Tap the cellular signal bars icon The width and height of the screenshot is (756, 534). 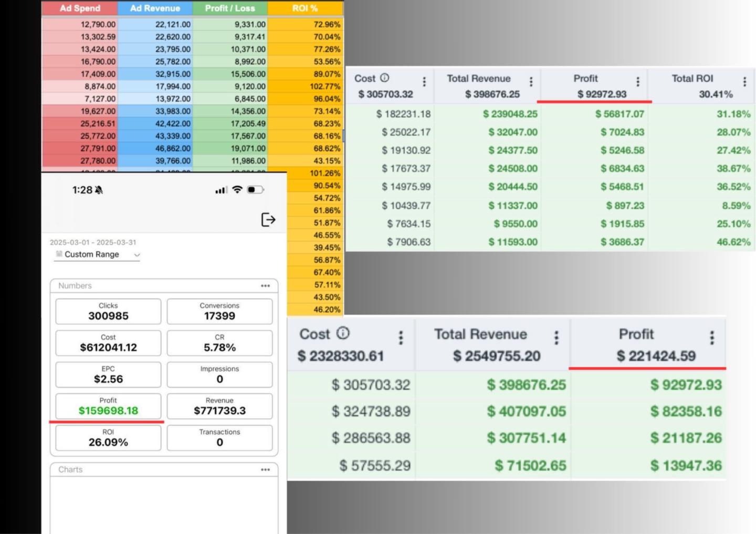point(221,190)
